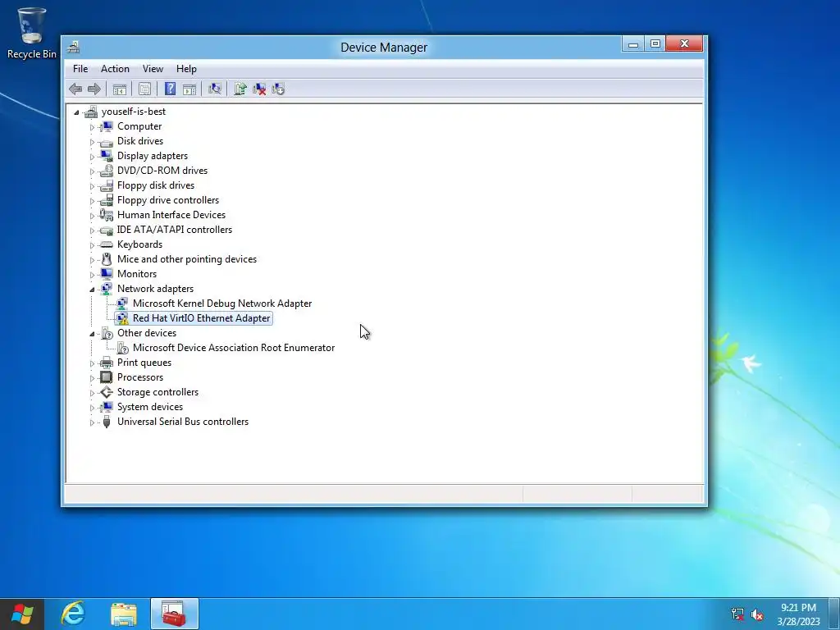Viewport: 840px width, 630px height.
Task: Collapse the youself-is-best root node
Action: point(76,112)
